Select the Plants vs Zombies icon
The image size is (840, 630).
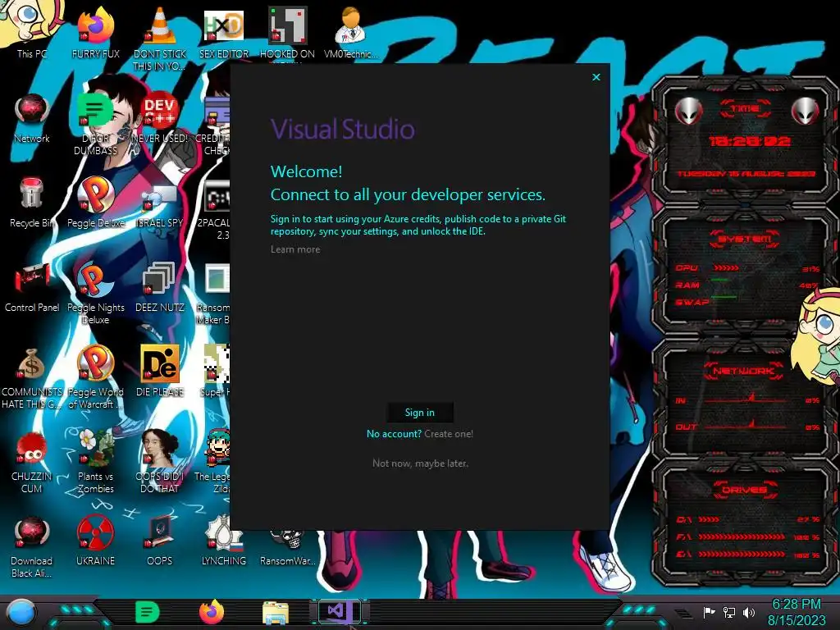point(95,462)
